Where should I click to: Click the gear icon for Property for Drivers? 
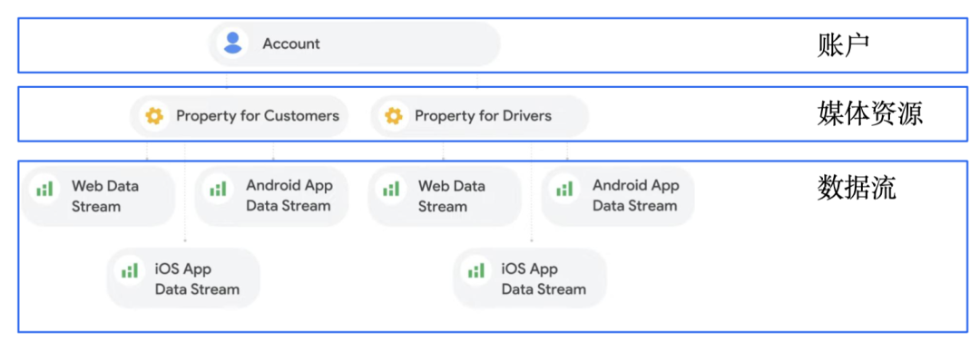tap(393, 116)
